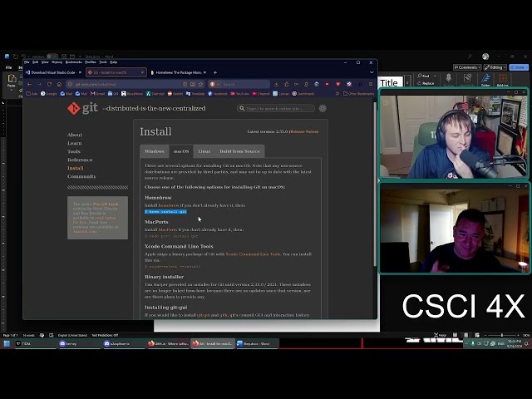Select the macOS install tab
This screenshot has width=532, height=399.
[x=181, y=151]
